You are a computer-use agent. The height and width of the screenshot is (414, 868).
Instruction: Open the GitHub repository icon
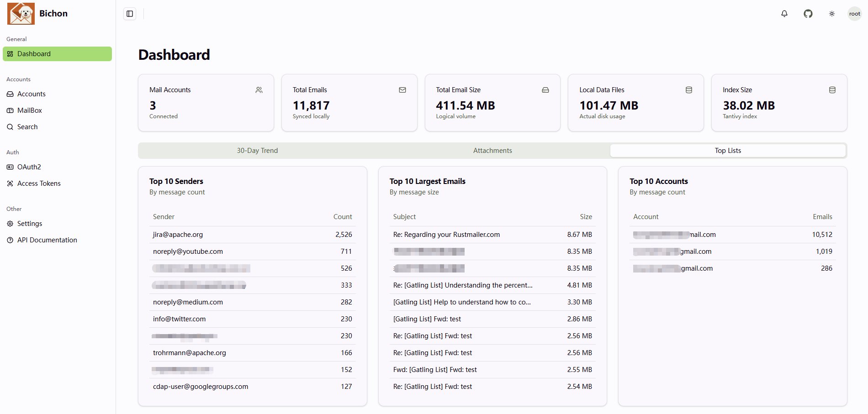808,14
